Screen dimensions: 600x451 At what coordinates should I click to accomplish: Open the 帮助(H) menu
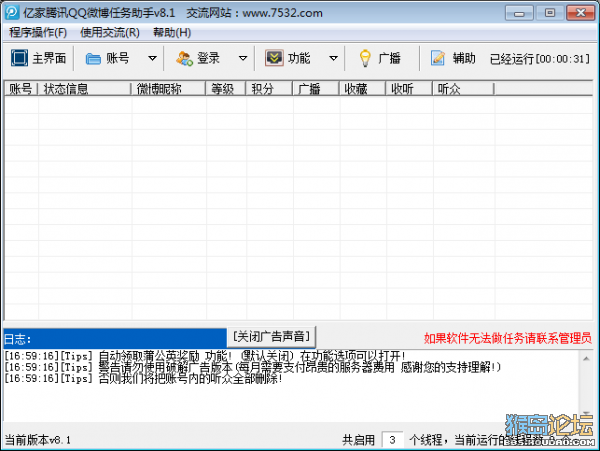pyautogui.click(x=172, y=33)
